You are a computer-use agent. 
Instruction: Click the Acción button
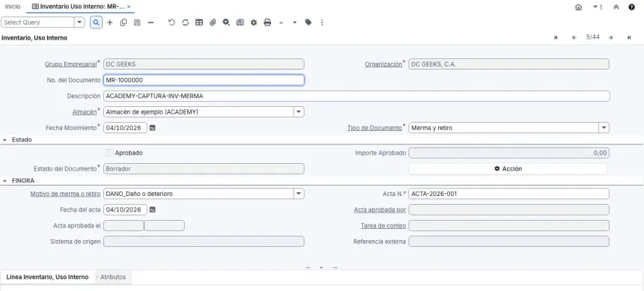pos(508,168)
